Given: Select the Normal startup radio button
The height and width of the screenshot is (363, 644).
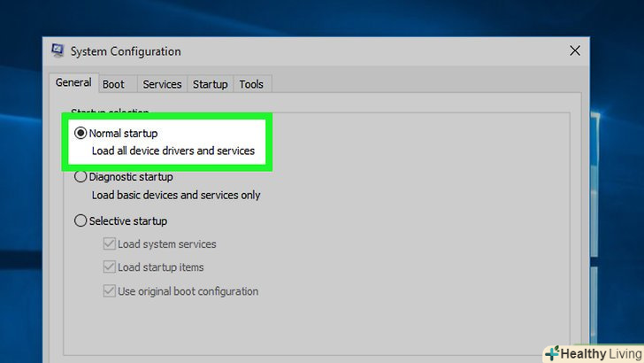Looking at the screenshot, I should (81, 133).
